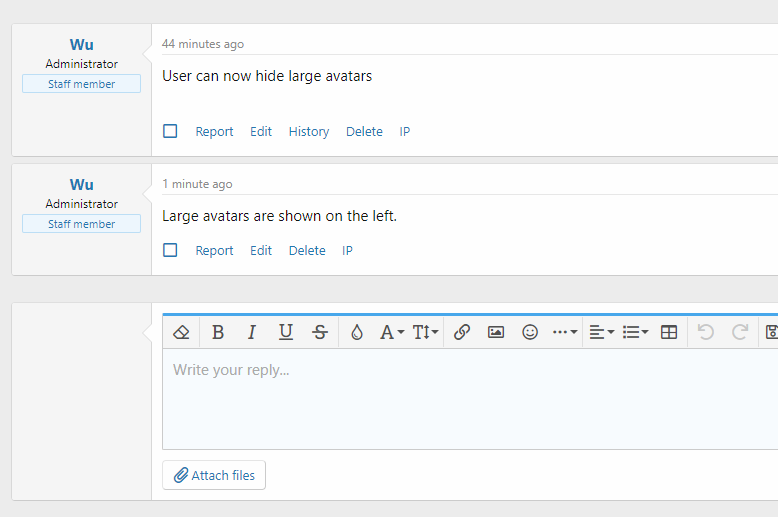Open the font family dropdown
The height and width of the screenshot is (517, 778).
pyautogui.click(x=392, y=332)
